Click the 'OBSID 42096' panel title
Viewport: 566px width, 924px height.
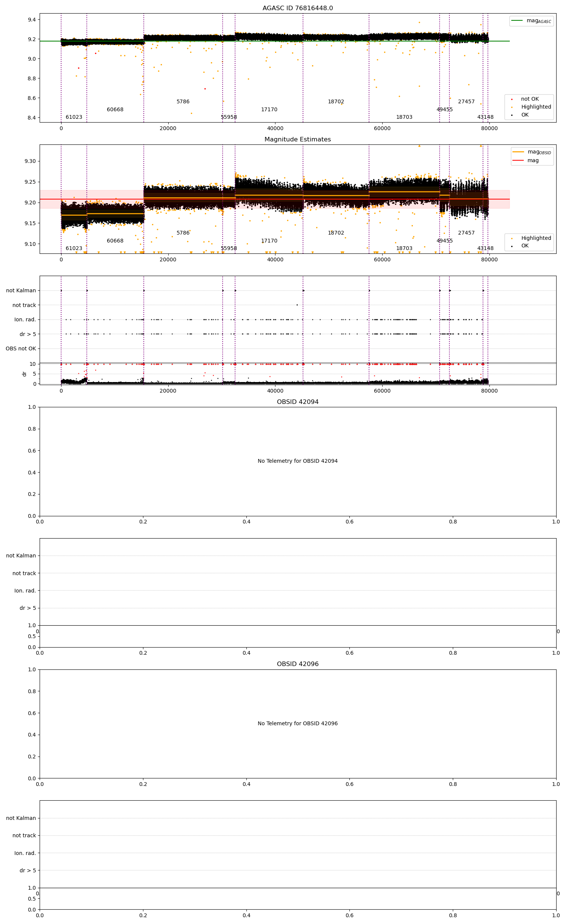click(298, 664)
